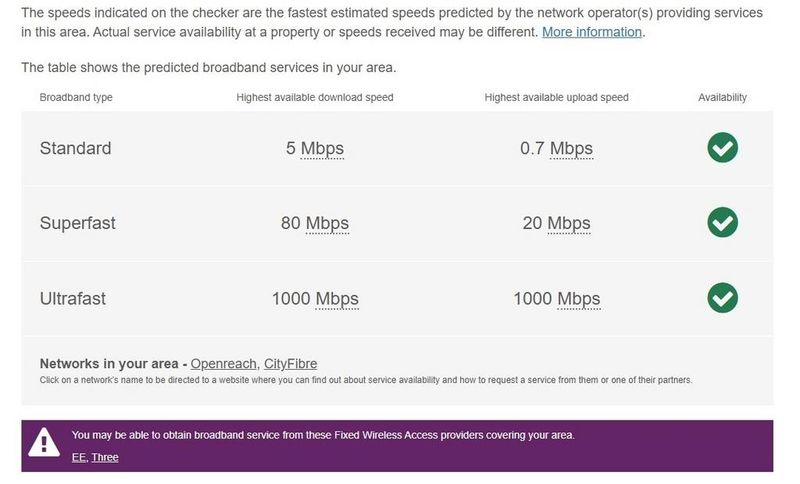Click Mbps abbreviation beside Ultrafast 1000 download

337,298
